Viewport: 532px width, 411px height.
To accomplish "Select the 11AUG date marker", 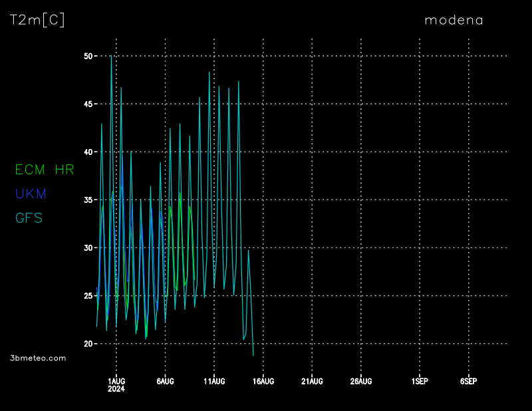I will [214, 381].
